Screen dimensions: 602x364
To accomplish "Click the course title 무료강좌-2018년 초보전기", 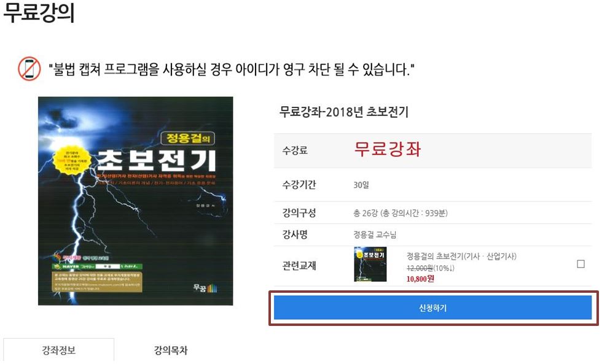I will [x=344, y=112].
